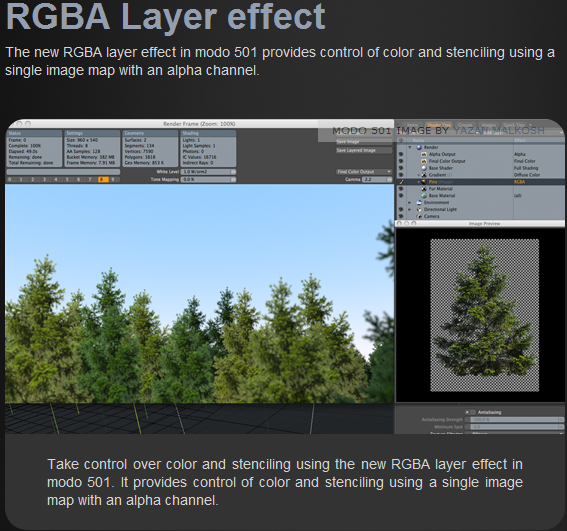Viewport: 567px width, 531px height.
Task: Click the Effect column header
Action: (520, 140)
